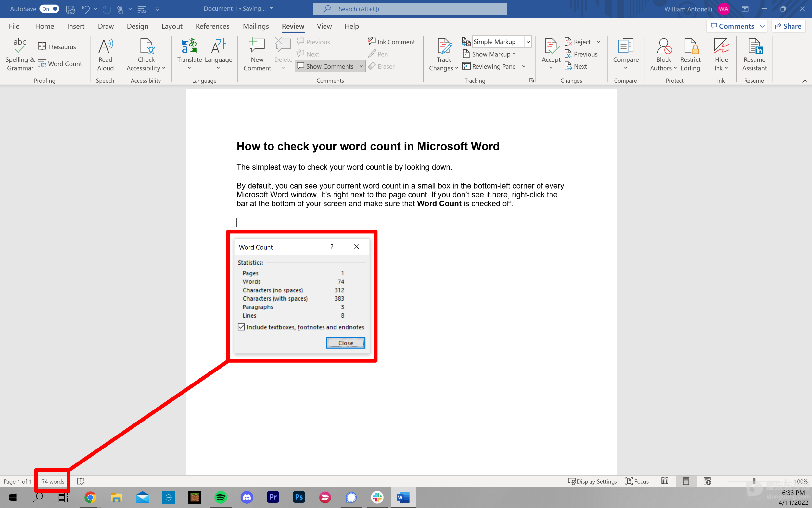Screen dimensions: 812x508
Task: Click the New Comment icon
Action: pyautogui.click(x=257, y=46)
